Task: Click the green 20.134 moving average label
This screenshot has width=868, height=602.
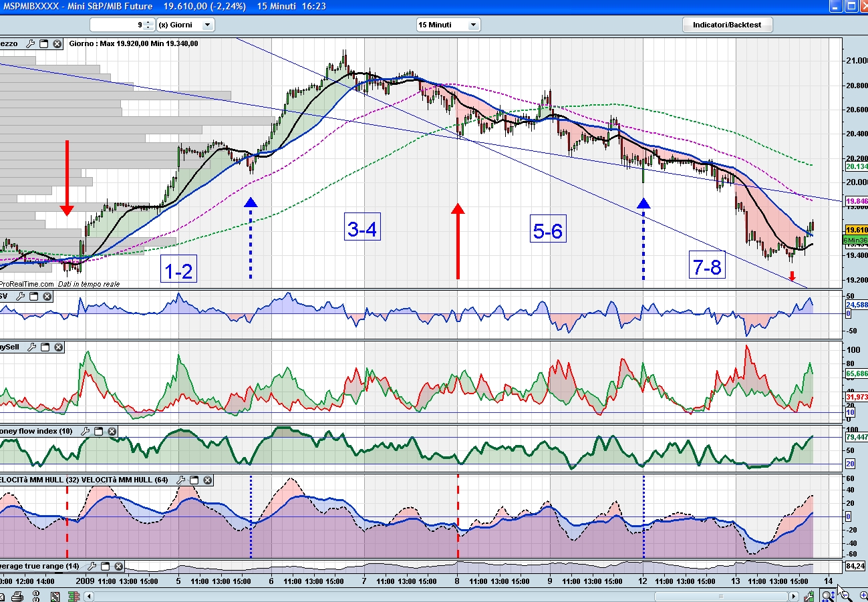Action: [x=856, y=166]
